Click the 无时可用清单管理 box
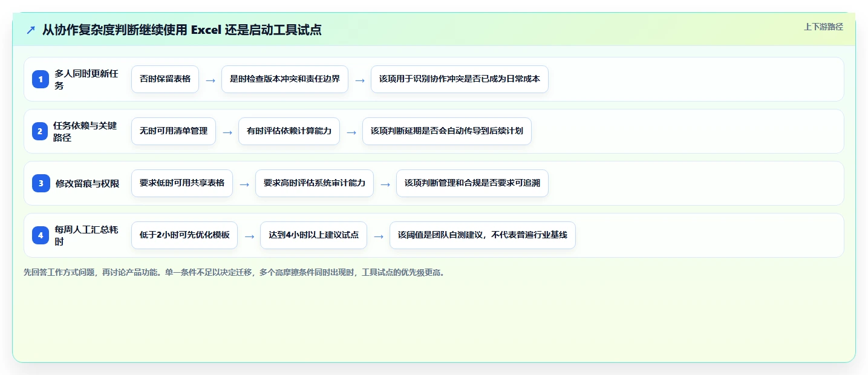 (174, 131)
